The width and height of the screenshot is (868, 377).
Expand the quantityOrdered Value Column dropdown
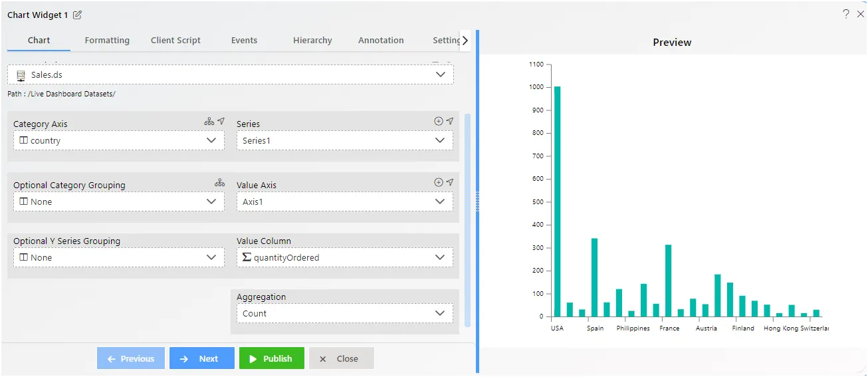click(x=345, y=257)
